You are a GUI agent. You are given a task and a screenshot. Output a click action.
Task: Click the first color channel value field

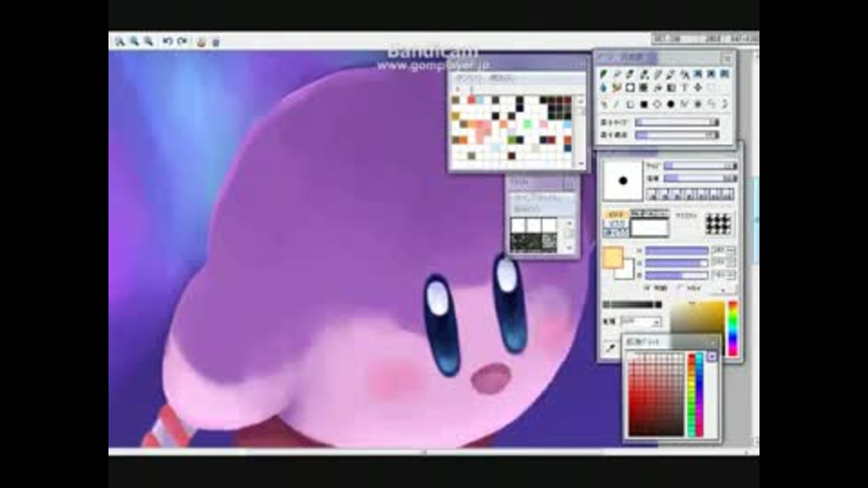pos(723,250)
